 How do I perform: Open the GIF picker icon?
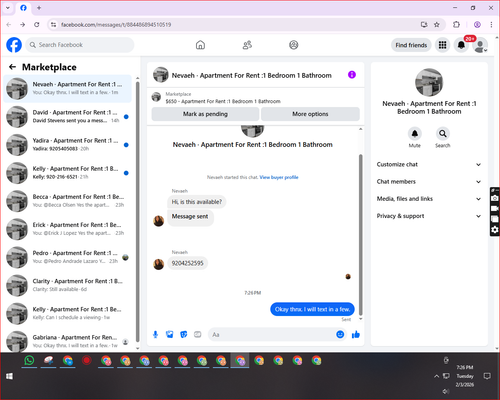[198, 334]
